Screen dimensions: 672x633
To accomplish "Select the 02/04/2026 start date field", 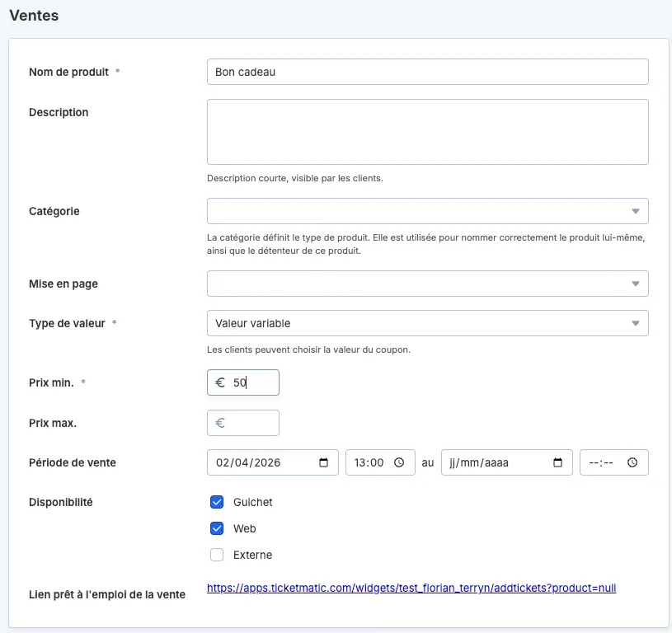I will pyautogui.click(x=273, y=462).
